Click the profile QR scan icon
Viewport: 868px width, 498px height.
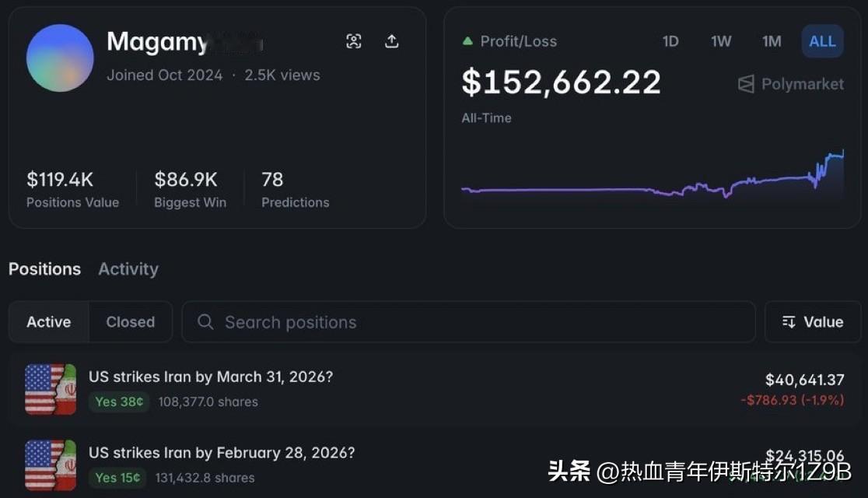click(354, 41)
